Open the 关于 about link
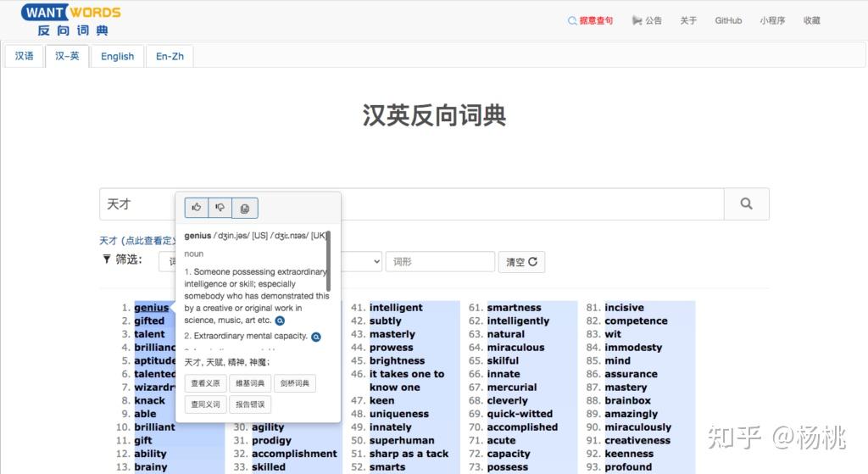This screenshot has height=474, width=868. [688, 20]
